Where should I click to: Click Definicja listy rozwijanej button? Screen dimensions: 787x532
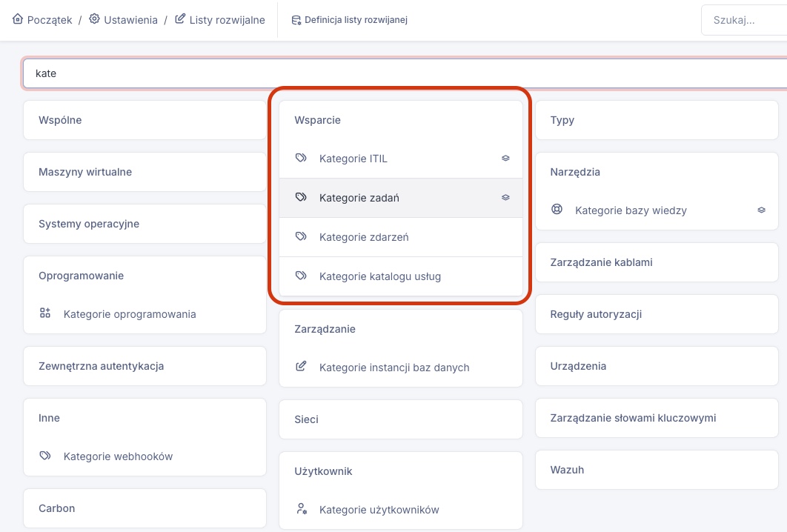(349, 20)
